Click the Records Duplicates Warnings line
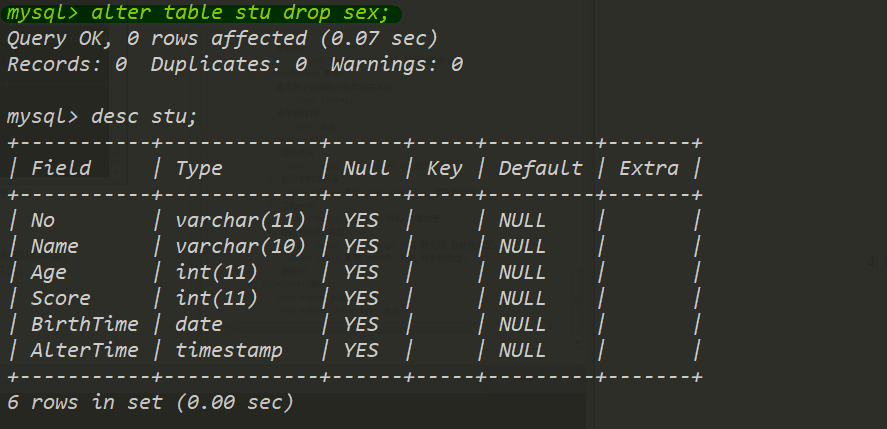Viewport: 887px width, 429px height. pos(235,65)
